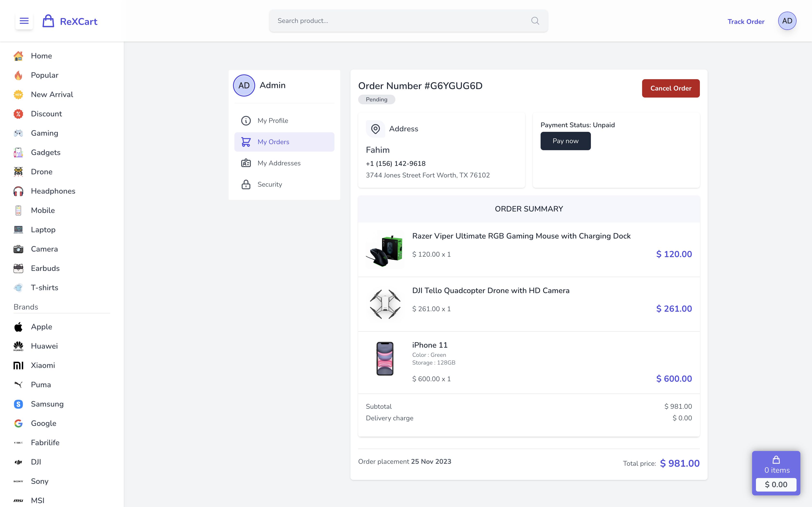The width and height of the screenshot is (812, 507).
Task: Click the search magnifier icon
Action: (x=535, y=21)
